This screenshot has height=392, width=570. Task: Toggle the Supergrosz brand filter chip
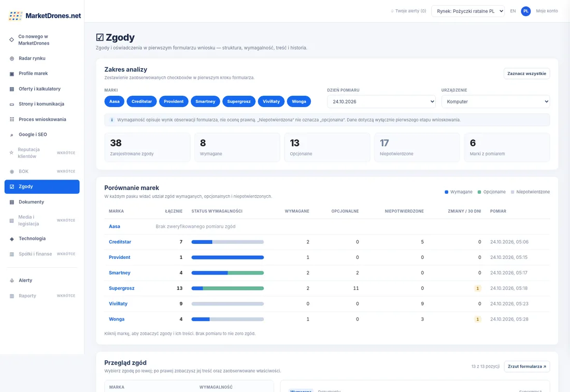coord(239,101)
